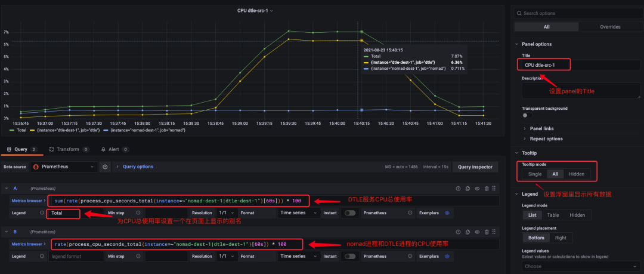
Task: Open the Query inspector
Action: coord(475,167)
